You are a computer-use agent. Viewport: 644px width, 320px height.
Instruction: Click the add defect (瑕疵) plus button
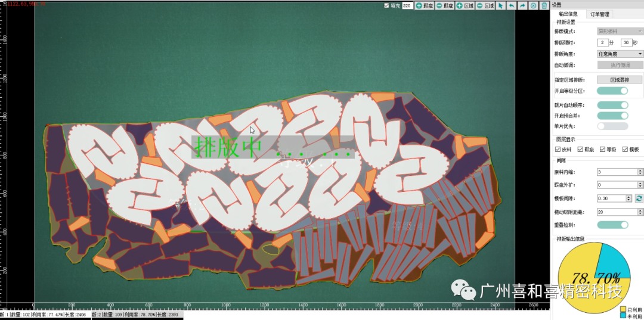[x=425, y=6]
